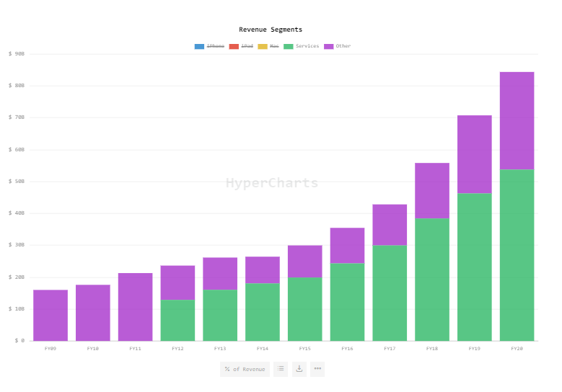Image resolution: width=562 pixels, height=392 pixels.
Task: Click the purple Other legend color box
Action: pos(329,46)
